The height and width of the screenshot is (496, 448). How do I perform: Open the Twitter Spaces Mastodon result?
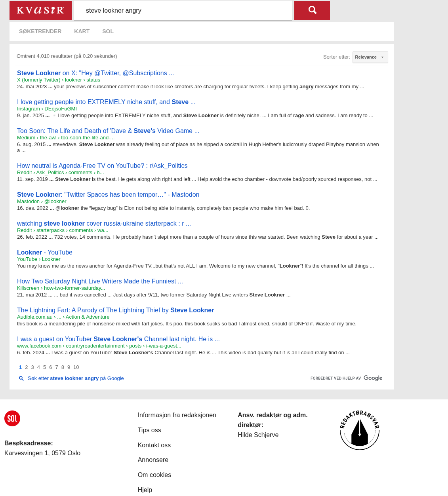click(x=108, y=194)
